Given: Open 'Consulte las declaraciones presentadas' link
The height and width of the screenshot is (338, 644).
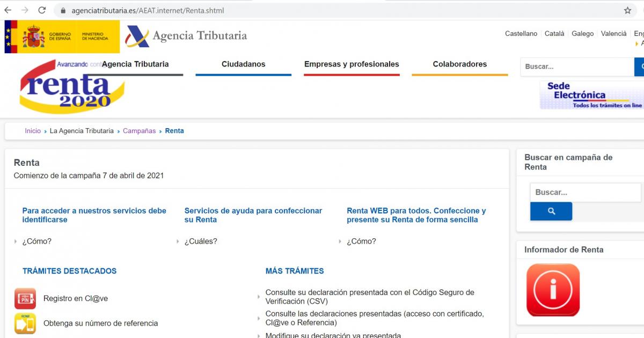Looking at the screenshot, I should click(375, 318).
